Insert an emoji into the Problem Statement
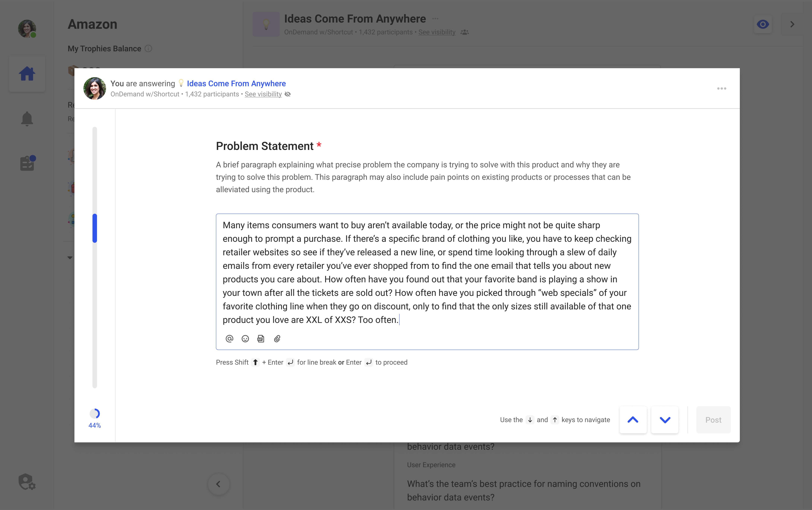The height and width of the screenshot is (510, 812). click(x=245, y=339)
